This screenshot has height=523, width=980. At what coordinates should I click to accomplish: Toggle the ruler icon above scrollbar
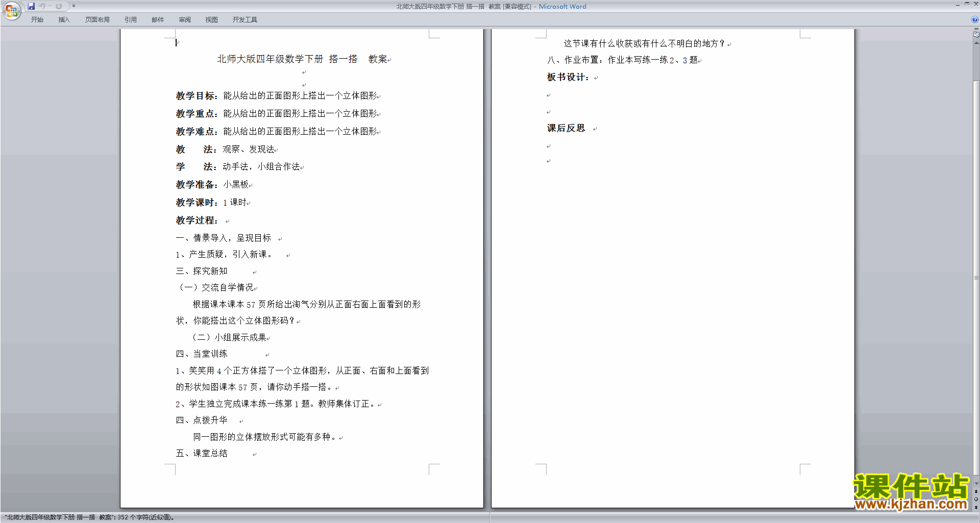[976, 35]
